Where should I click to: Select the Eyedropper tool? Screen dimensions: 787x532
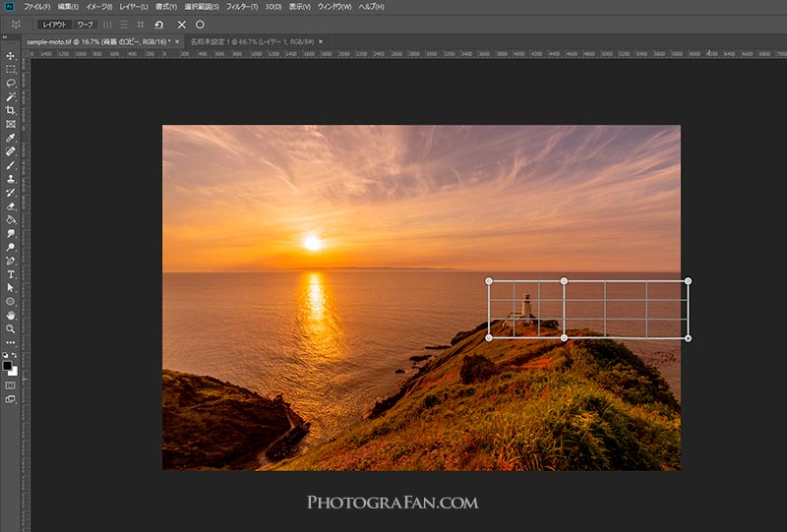[10, 138]
